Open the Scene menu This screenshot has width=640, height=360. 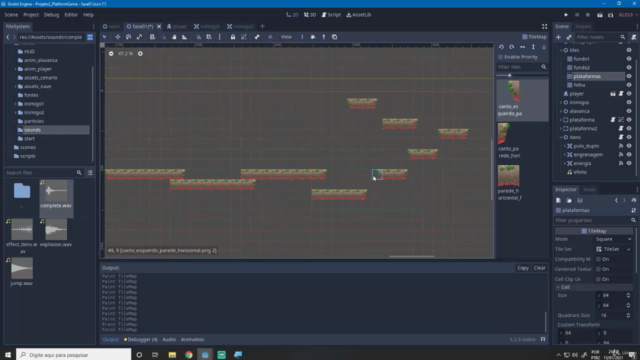[x=11, y=15]
